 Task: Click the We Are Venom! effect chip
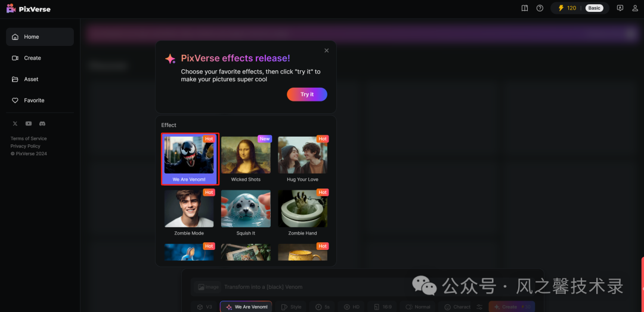click(x=246, y=307)
